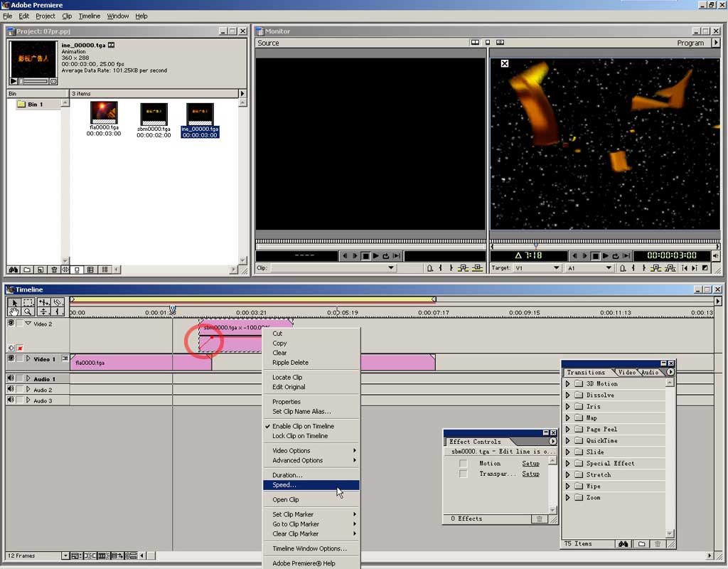Click the Find binoculars icon in Project window
This screenshot has width=728, height=569.
[13, 270]
